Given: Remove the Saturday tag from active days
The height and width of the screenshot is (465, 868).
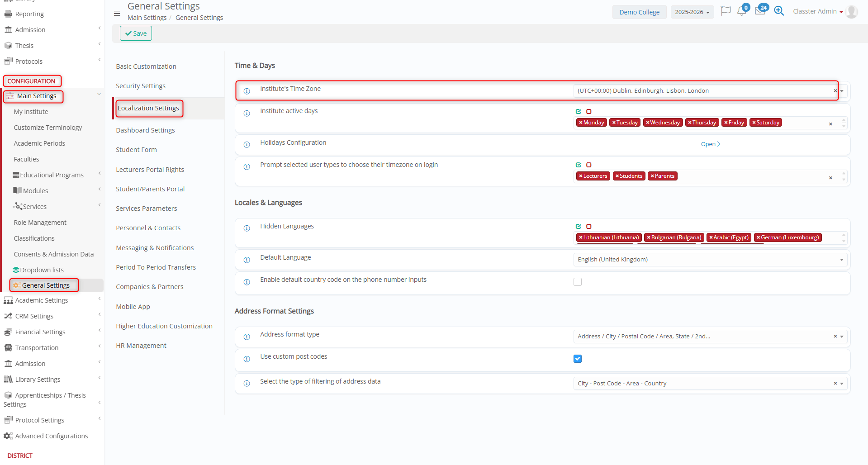Looking at the screenshot, I should point(754,123).
